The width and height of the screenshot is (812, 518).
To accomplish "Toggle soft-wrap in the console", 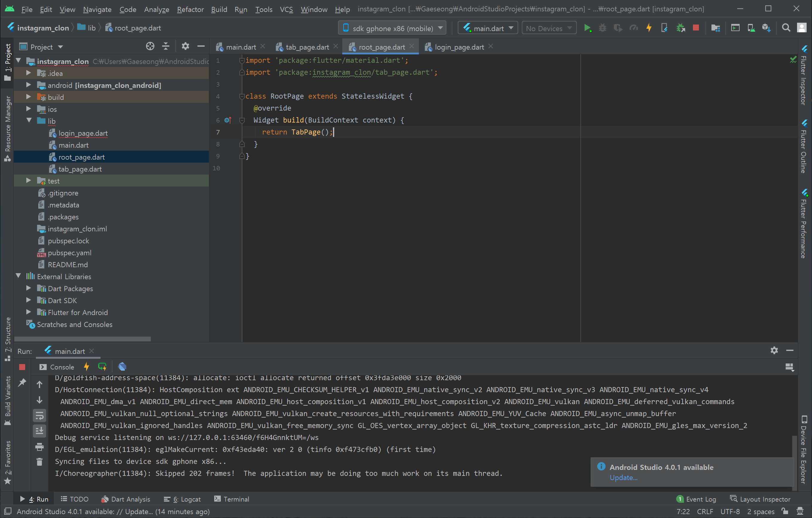I will point(39,415).
